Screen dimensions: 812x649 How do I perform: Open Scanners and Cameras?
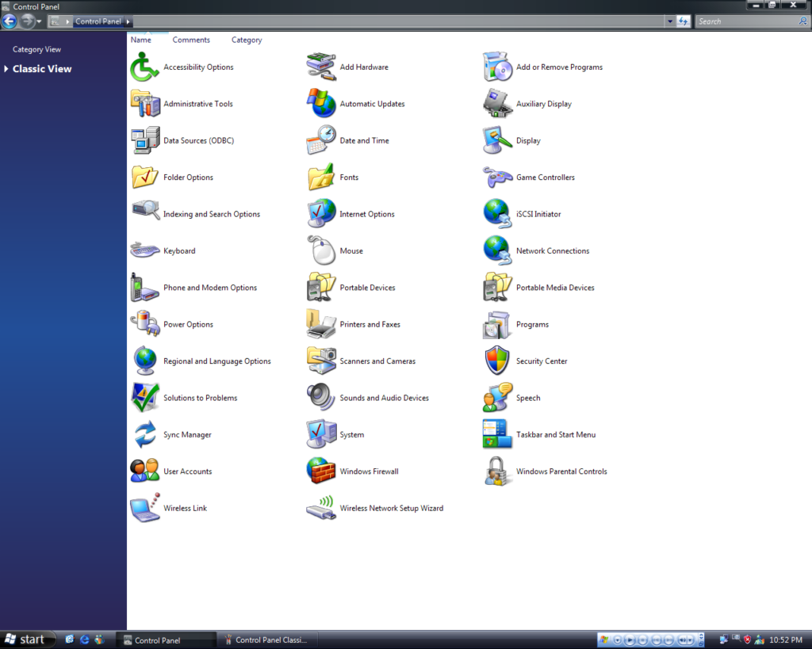point(361,361)
